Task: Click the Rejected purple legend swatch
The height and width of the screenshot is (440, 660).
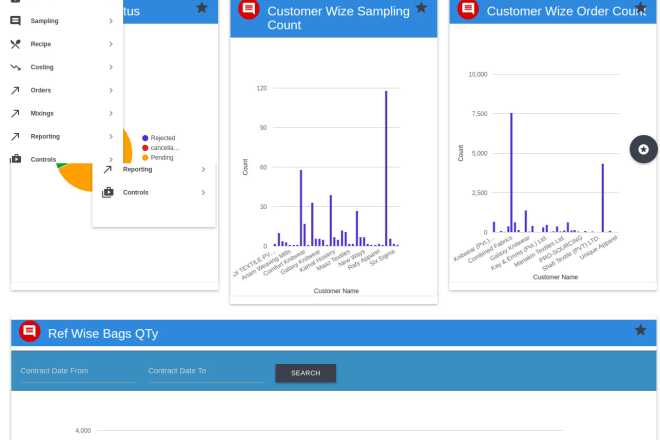Action: [145, 138]
